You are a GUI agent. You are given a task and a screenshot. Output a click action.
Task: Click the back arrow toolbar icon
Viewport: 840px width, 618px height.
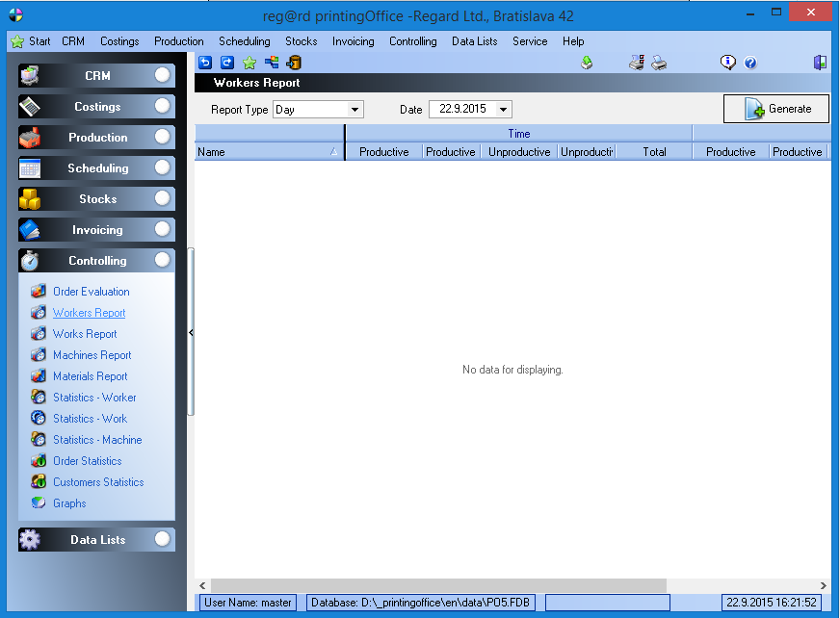point(204,63)
